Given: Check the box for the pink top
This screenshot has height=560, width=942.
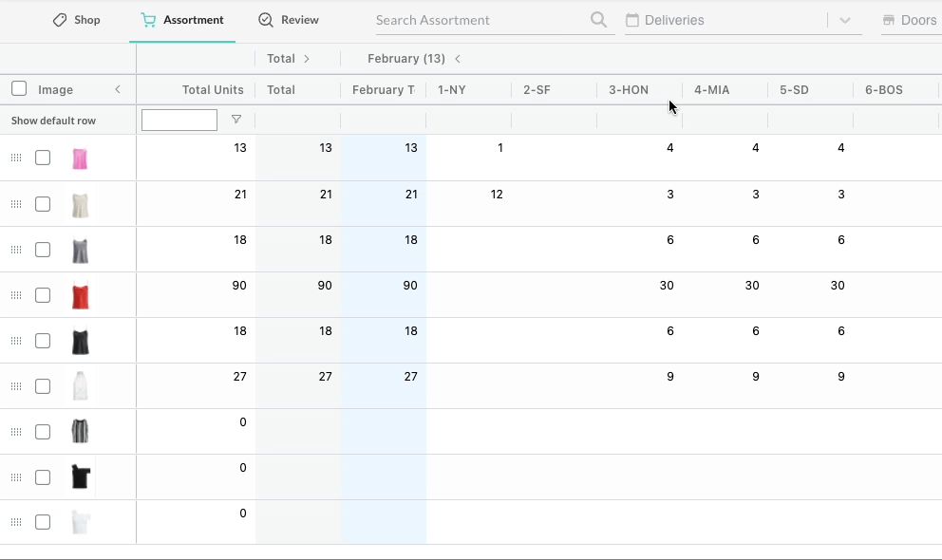Looking at the screenshot, I should click(43, 158).
